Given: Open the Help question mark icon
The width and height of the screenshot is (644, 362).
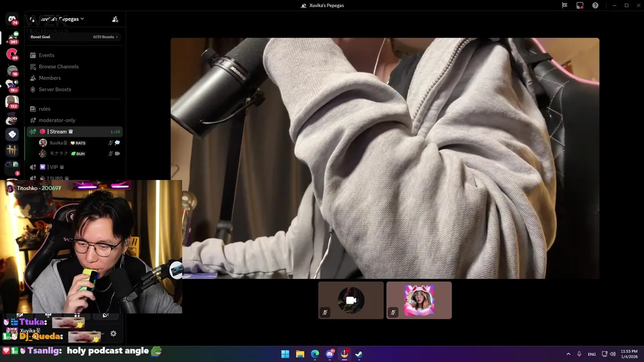Looking at the screenshot, I should pos(595,6).
